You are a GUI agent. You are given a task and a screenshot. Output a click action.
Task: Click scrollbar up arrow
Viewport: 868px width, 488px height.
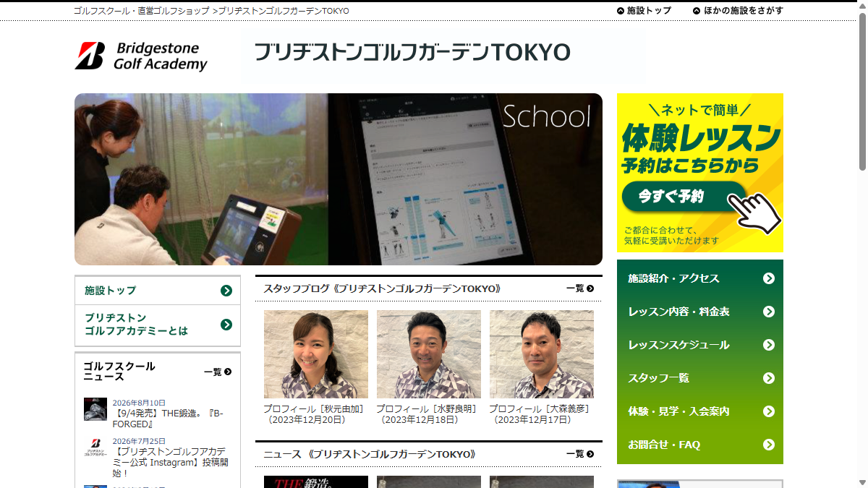862,7
